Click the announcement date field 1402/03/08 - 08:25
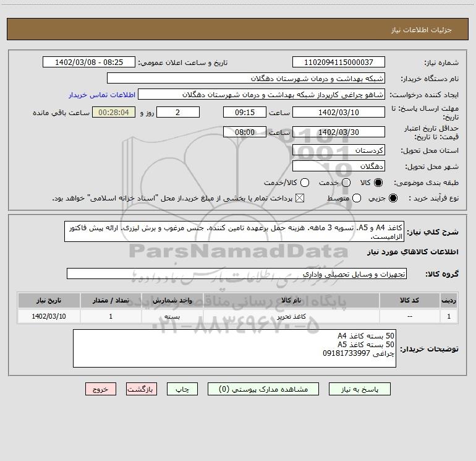The width and height of the screenshot is (476, 461). (x=89, y=62)
